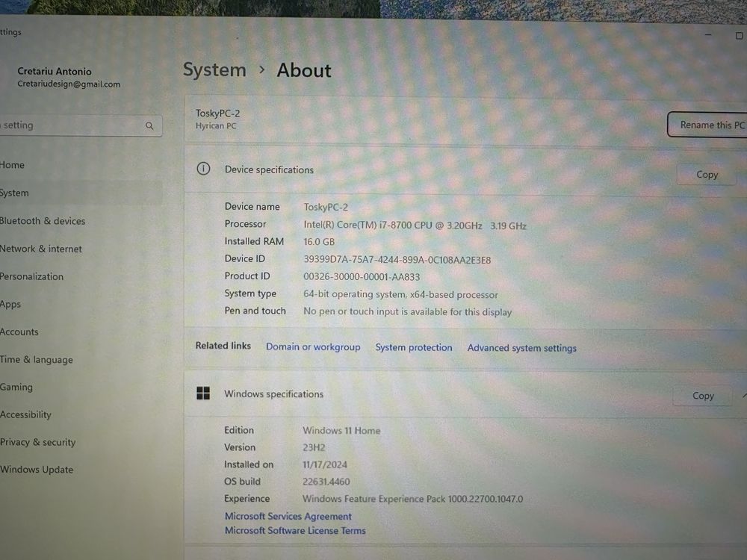Click the OS build value 22631.4460
Screen dimensions: 747x560
click(326, 482)
